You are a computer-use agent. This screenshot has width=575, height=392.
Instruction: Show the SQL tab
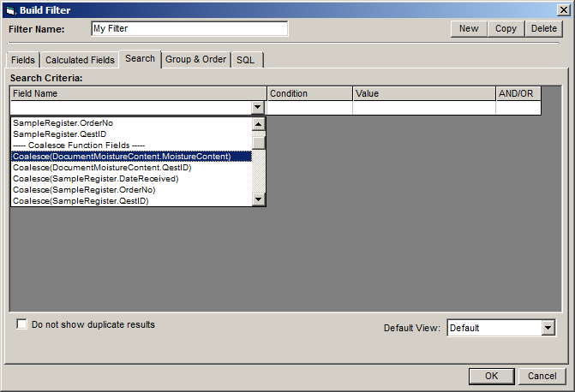click(x=246, y=60)
